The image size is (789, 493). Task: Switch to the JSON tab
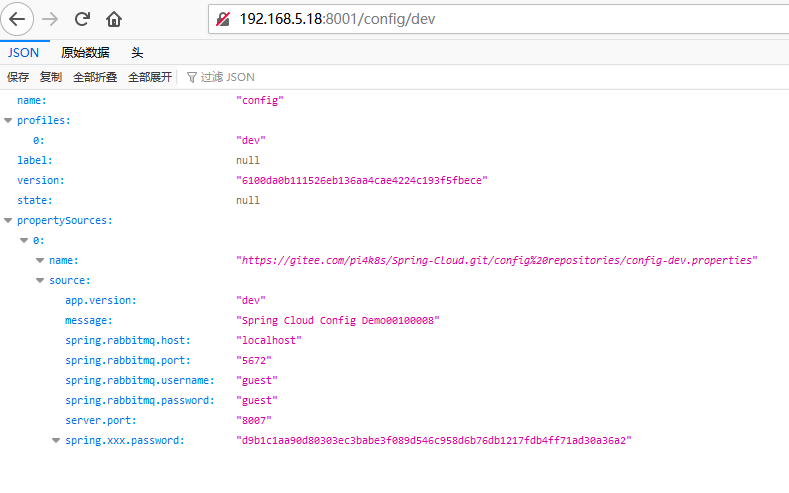[x=23, y=52]
